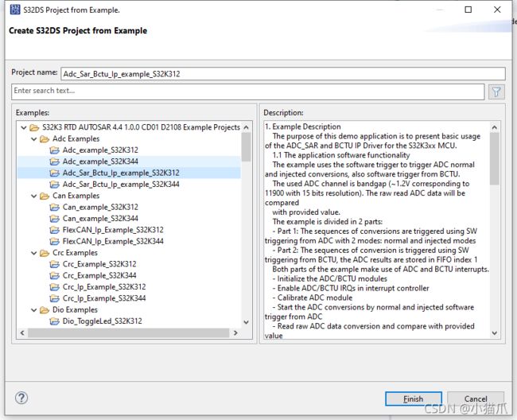This screenshot has height=420, width=517.
Task: Click the examples tree vertical scrollbar thumb
Action: (246, 146)
